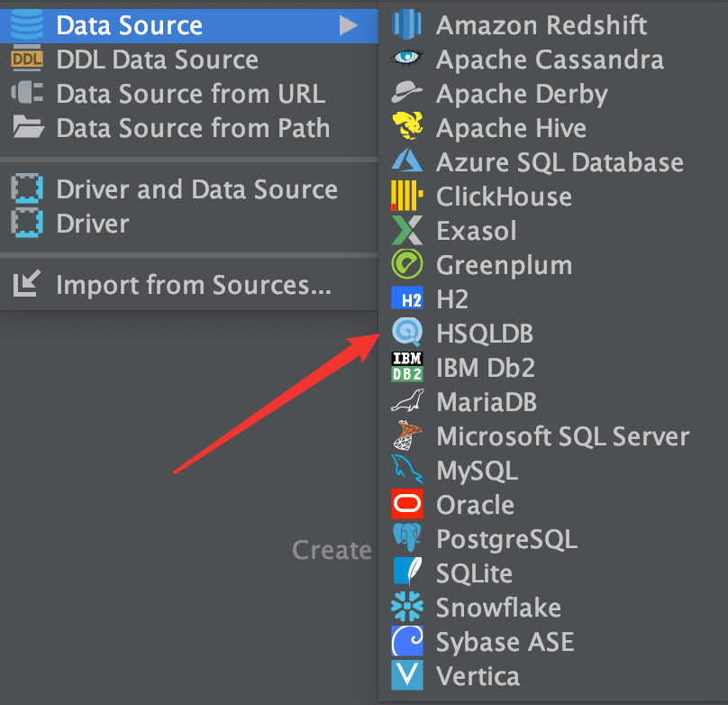Select MySQL label in the submenu
The width and height of the screenshot is (728, 705).
pyautogui.click(x=478, y=471)
